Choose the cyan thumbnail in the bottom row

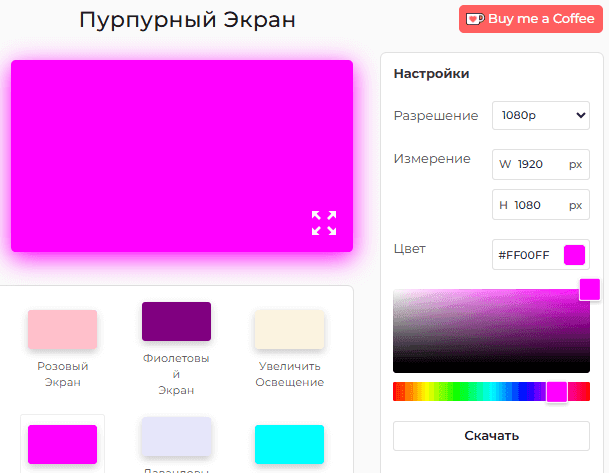tap(289, 444)
